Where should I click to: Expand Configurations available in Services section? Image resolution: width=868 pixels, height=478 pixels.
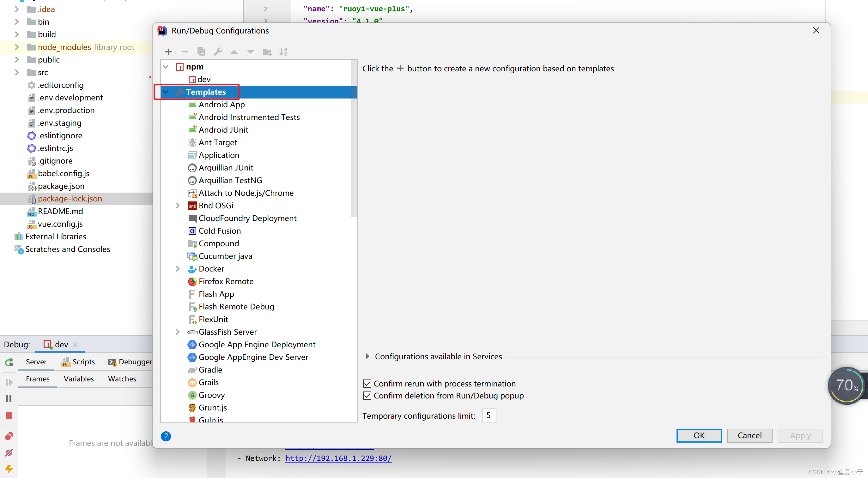pyautogui.click(x=367, y=356)
